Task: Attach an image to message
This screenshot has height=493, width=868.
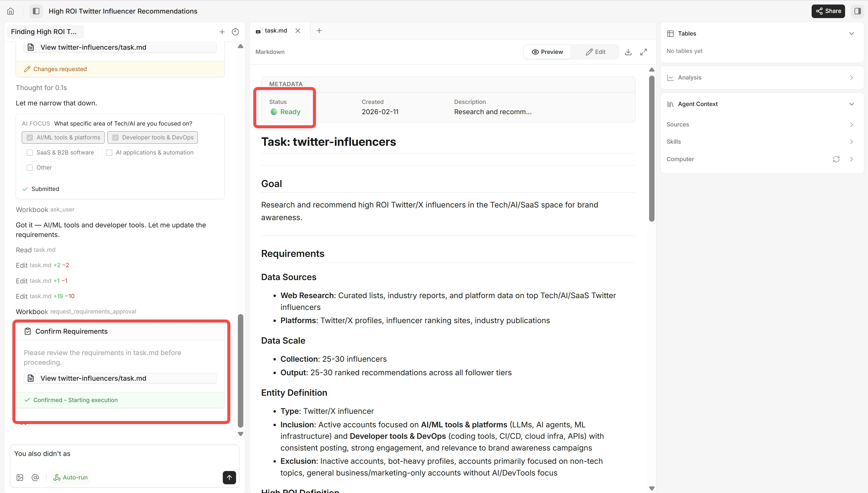Action: coord(20,477)
